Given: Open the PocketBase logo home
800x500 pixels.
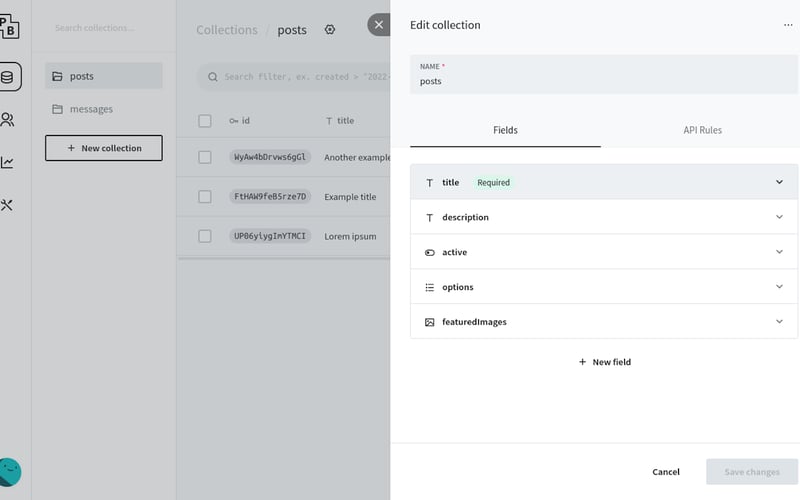Looking at the screenshot, I should (x=9, y=27).
